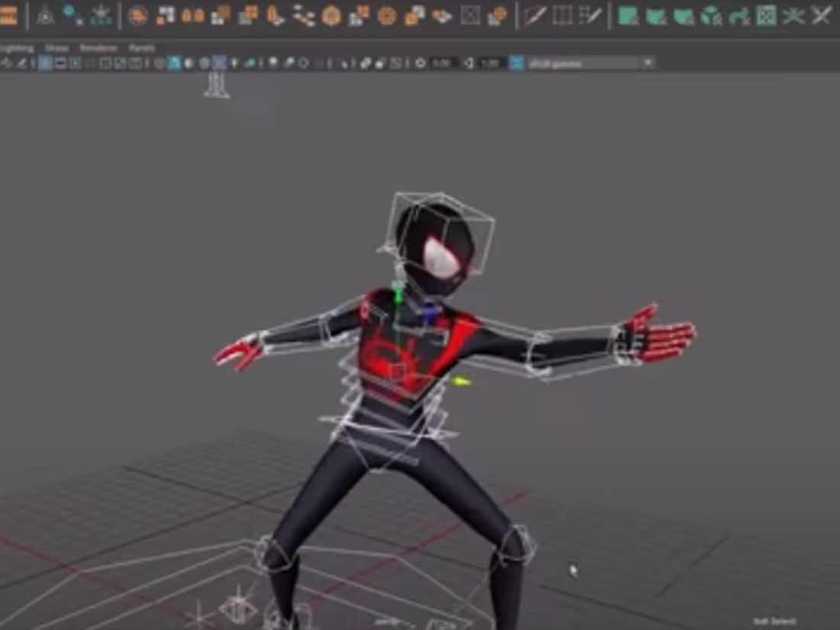Open the Show panel menu
The image size is (840, 630).
[x=57, y=47]
